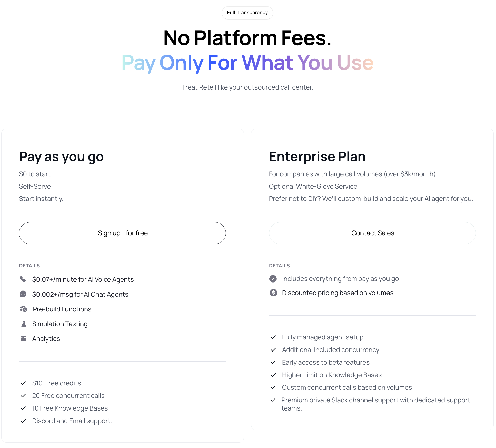Click the check beside 10 Free Knowledge Bases
This screenshot has height=448, width=496.
pyautogui.click(x=23, y=408)
